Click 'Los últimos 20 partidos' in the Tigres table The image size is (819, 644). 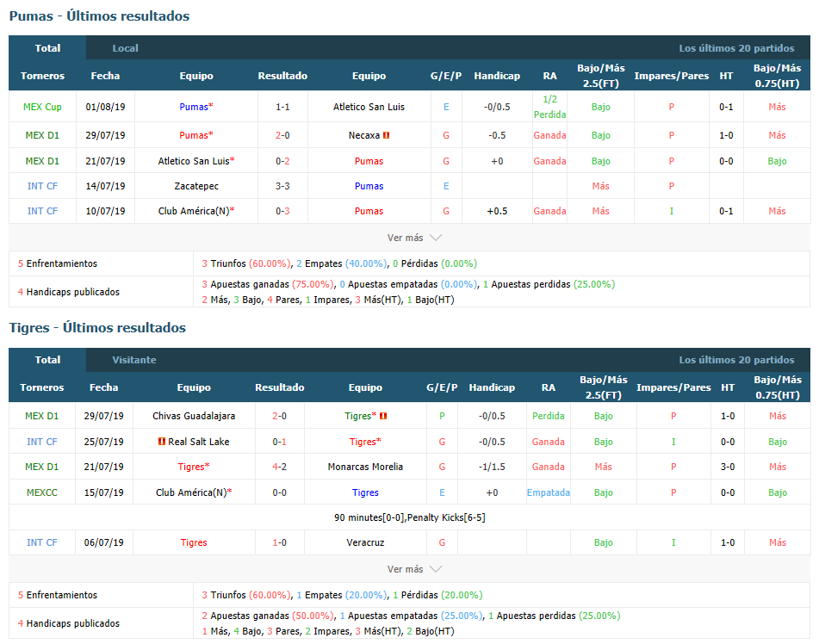736,360
